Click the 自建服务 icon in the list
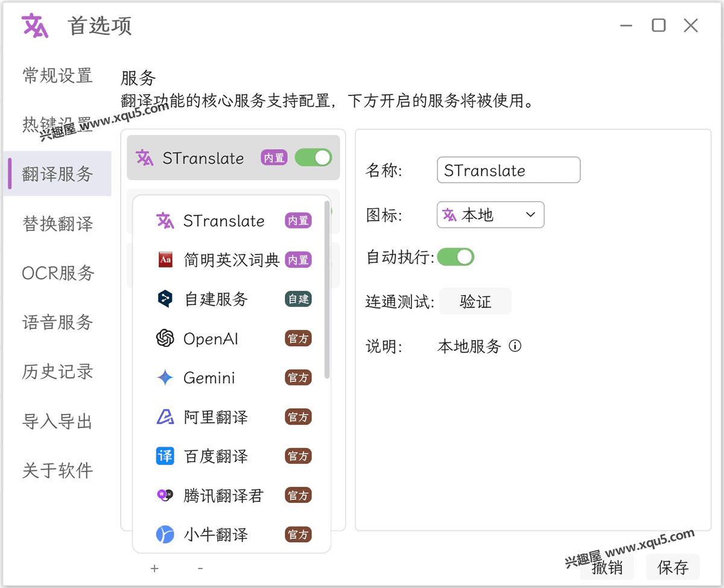This screenshot has height=588, width=724. [x=165, y=299]
